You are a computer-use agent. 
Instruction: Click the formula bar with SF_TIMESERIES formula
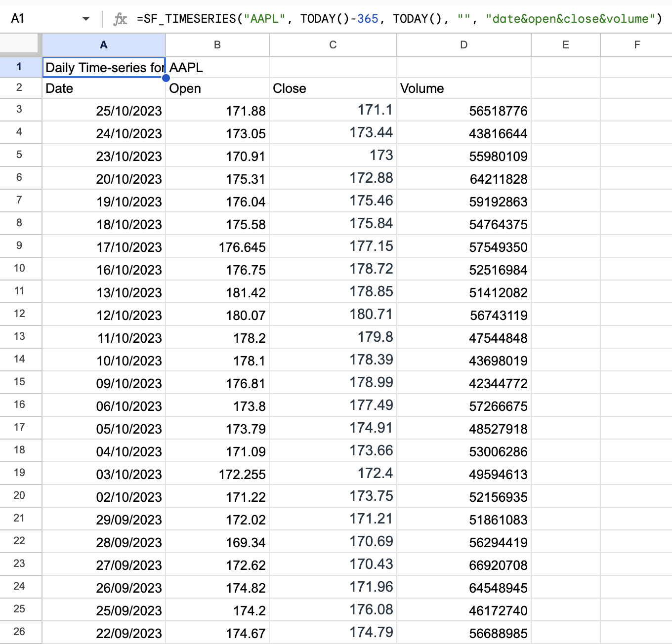pyautogui.click(x=399, y=19)
